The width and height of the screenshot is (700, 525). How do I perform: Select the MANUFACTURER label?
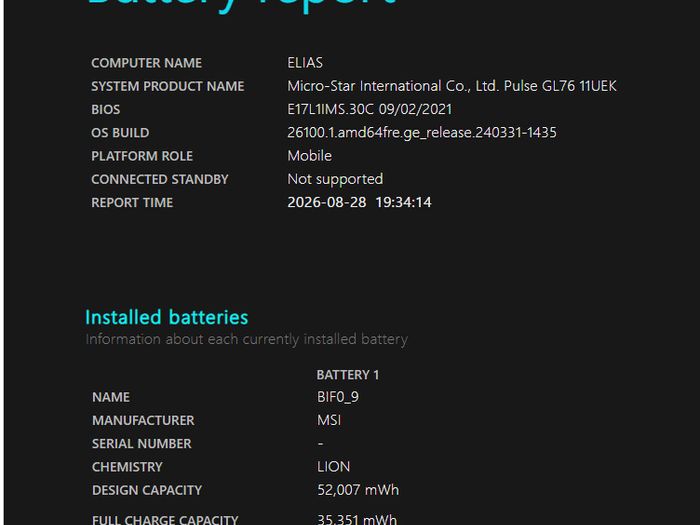tap(143, 420)
